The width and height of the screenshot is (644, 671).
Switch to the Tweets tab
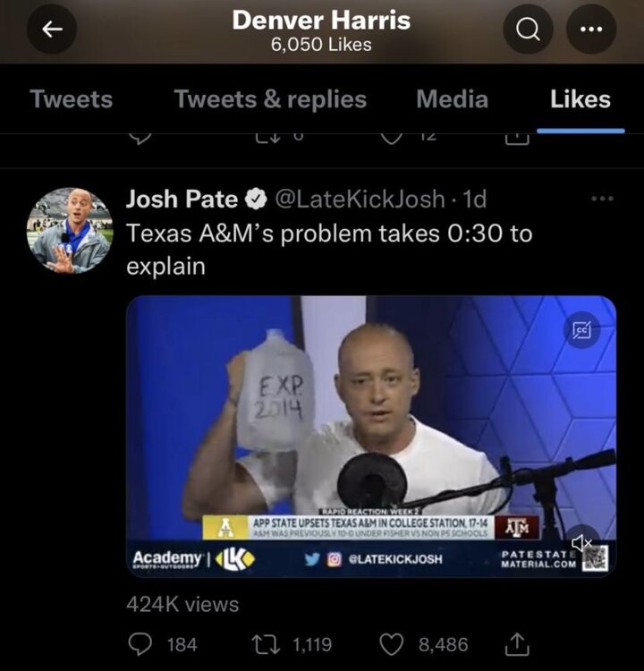(72, 99)
